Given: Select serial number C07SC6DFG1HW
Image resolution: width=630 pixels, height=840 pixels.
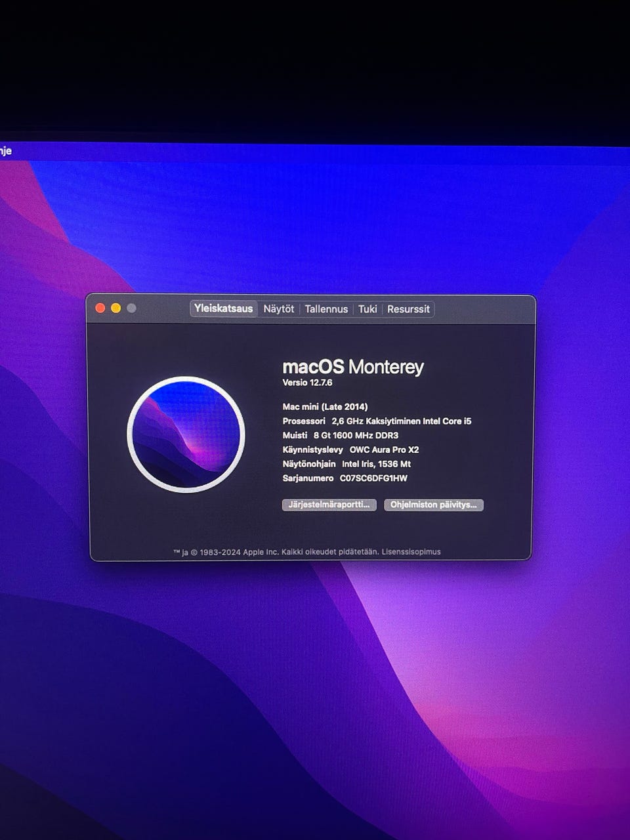Looking at the screenshot, I should [373, 478].
